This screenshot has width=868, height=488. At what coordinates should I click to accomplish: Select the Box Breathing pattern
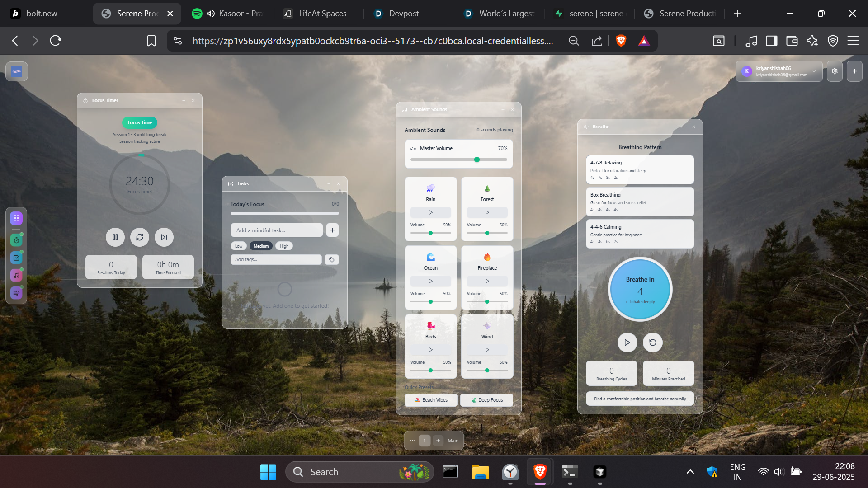640,202
